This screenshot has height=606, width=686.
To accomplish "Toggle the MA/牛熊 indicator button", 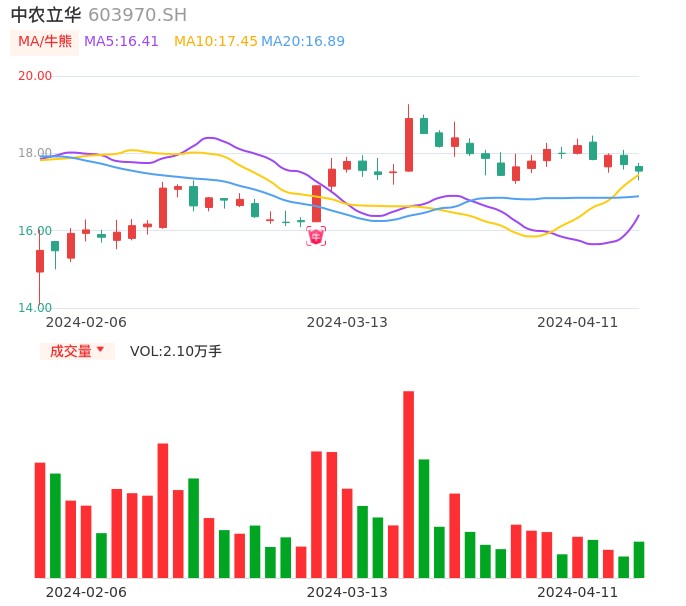I will pyautogui.click(x=44, y=42).
